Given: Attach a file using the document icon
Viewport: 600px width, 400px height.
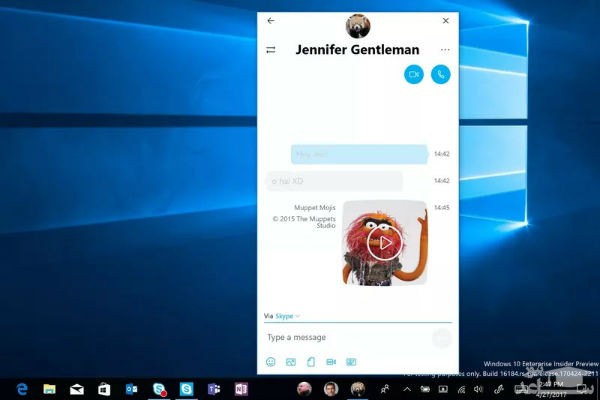Looking at the screenshot, I should pos(311,362).
